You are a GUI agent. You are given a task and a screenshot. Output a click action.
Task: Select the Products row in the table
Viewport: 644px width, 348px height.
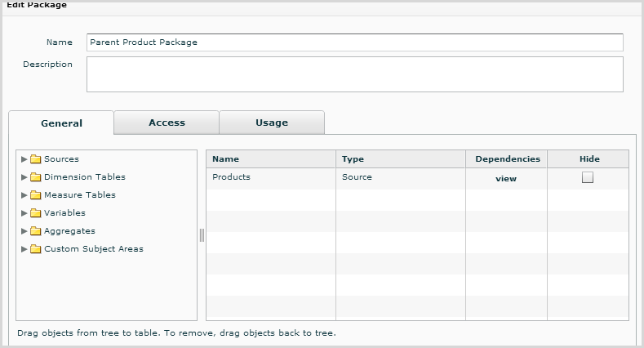click(x=417, y=178)
